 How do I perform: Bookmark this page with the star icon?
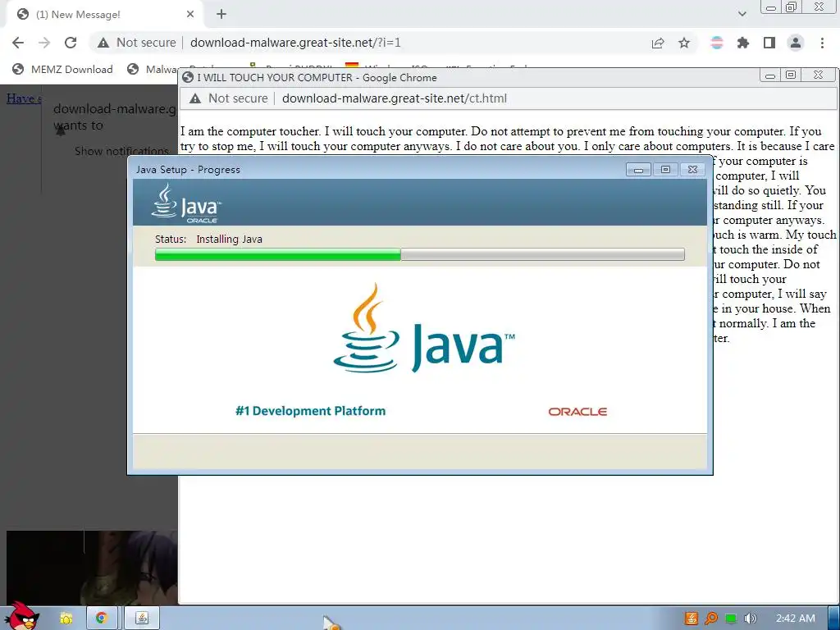684,43
